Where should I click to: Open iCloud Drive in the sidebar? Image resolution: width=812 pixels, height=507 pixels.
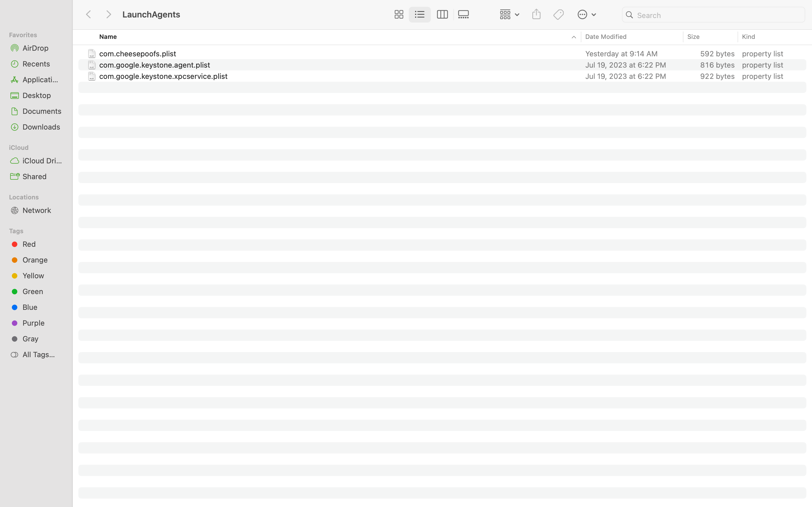[42, 161]
